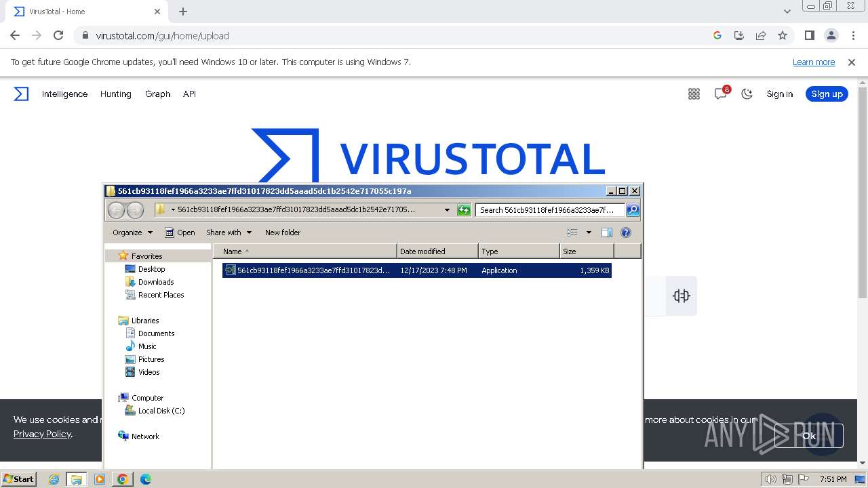Open the Organize dropdown
868x488 pixels.
click(x=132, y=232)
